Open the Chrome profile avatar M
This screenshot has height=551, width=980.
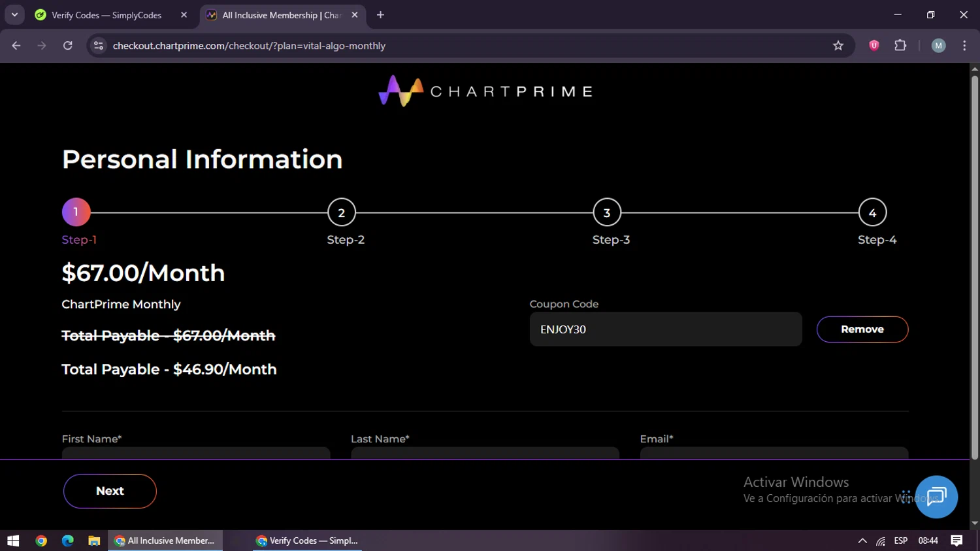938,46
